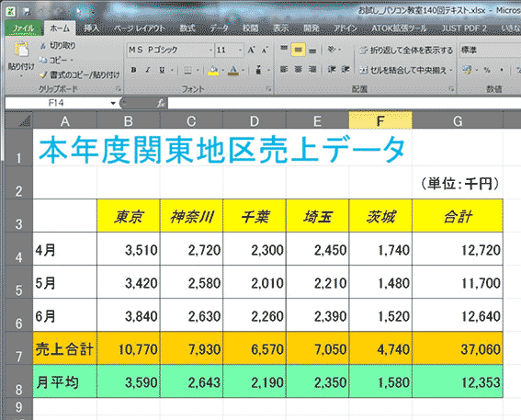The width and height of the screenshot is (521, 420).
Task: Click the Insert Function fx button
Action: pyautogui.click(x=161, y=103)
